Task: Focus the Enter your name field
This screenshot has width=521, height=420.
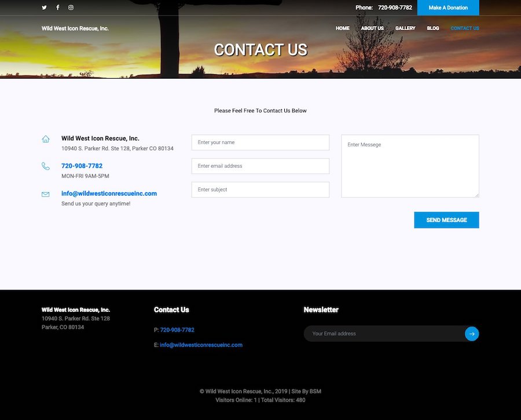Action: click(260, 142)
